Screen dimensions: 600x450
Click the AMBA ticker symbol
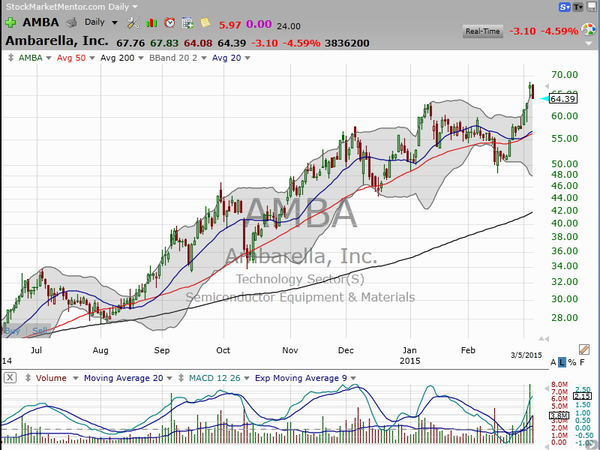point(41,22)
